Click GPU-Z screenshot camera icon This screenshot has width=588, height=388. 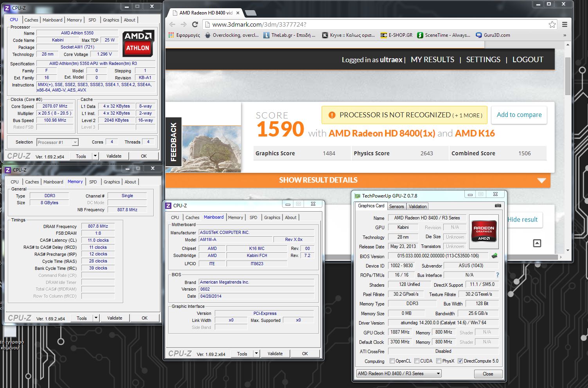click(x=498, y=205)
